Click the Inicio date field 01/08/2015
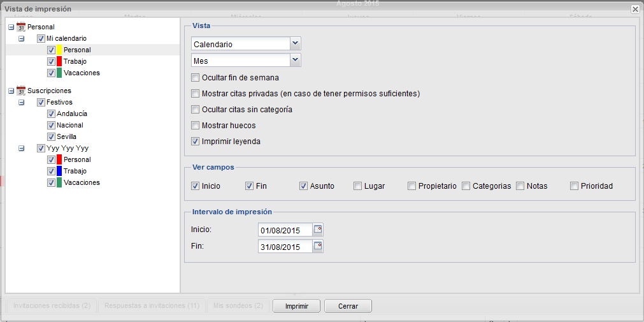The image size is (644, 322). (285, 230)
